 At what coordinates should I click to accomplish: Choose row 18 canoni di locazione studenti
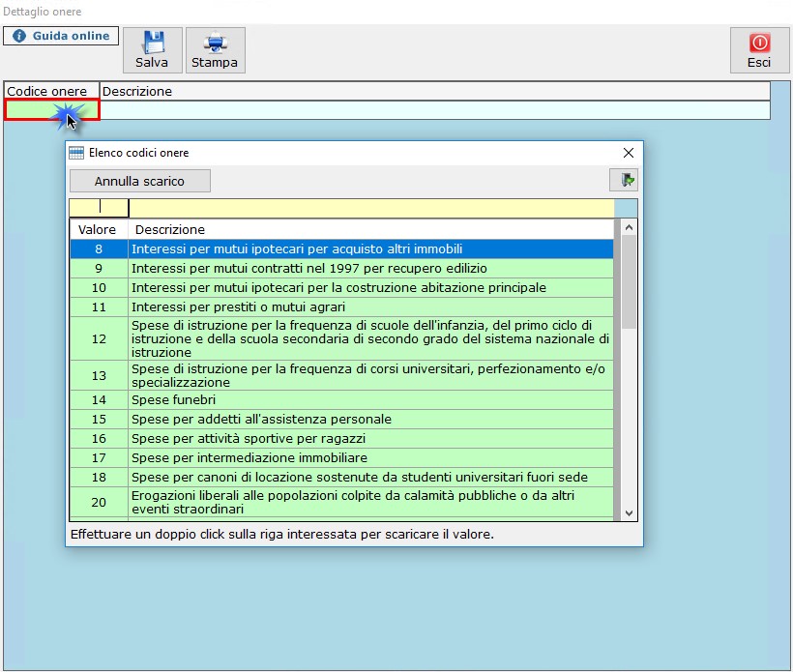coord(371,478)
